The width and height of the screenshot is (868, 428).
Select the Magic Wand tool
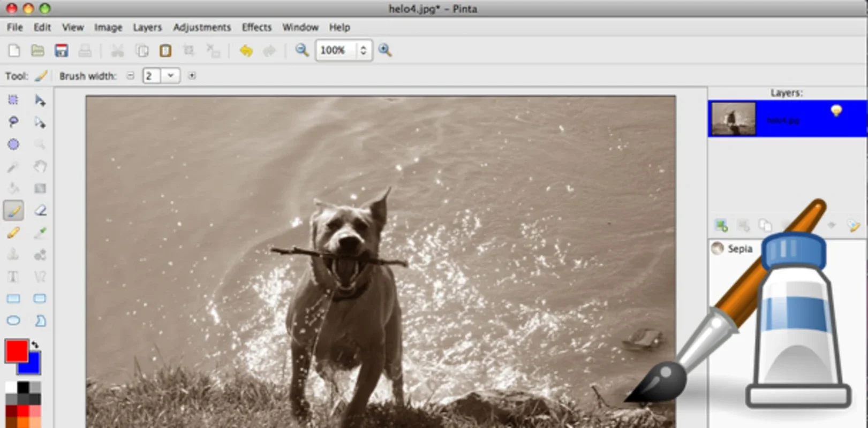[13, 166]
